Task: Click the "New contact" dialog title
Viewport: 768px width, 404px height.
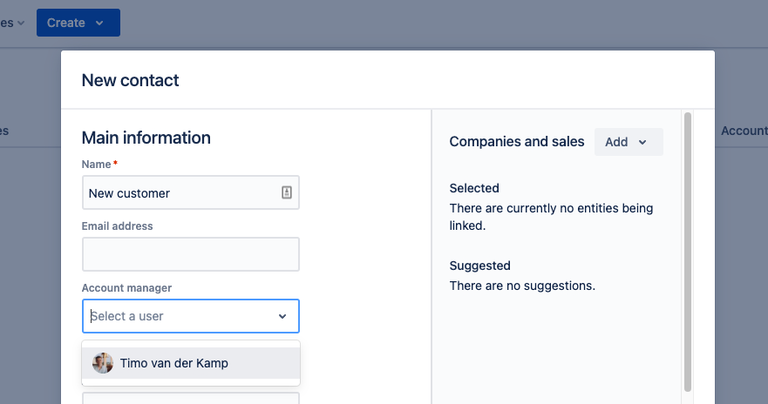Action: click(130, 80)
